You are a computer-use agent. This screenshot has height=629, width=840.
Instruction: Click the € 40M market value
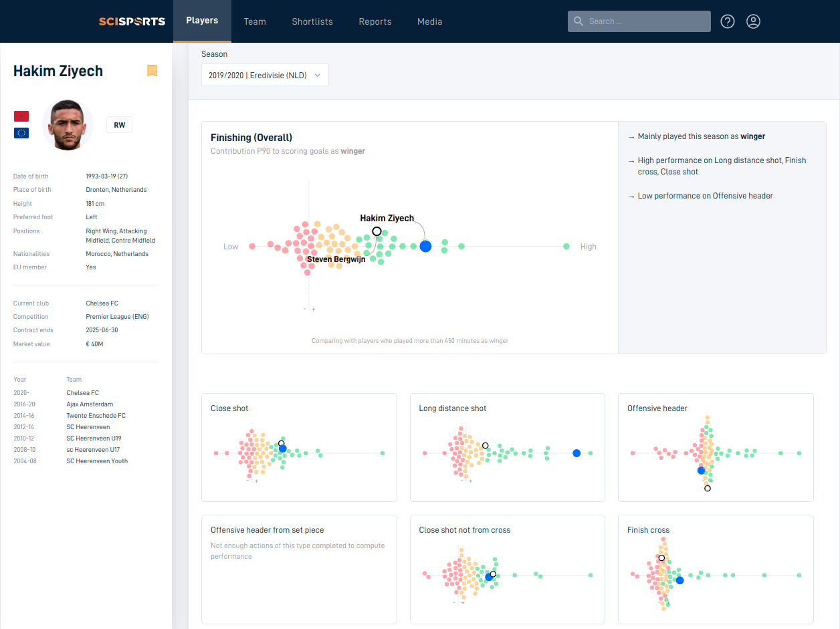click(x=95, y=344)
